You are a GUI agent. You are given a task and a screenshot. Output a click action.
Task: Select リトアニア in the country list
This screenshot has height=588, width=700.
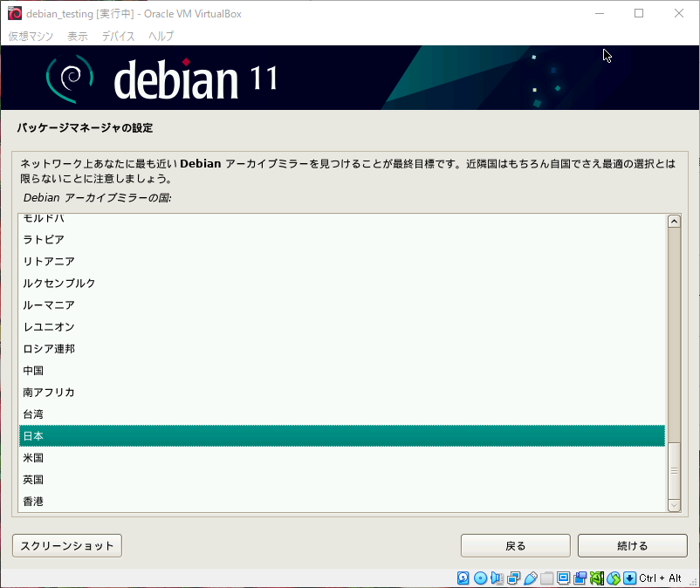point(342,262)
